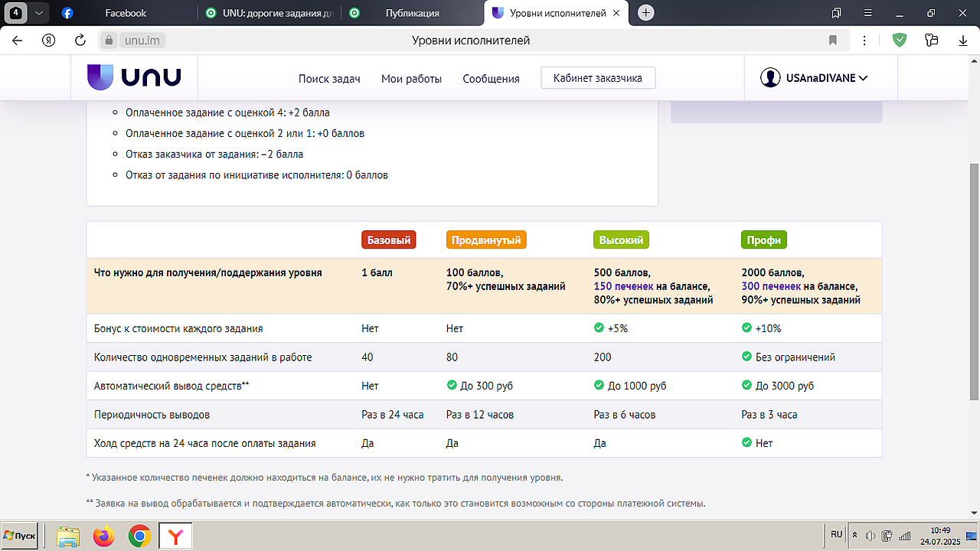
Task: Switch to the UNU: дорогие задания tab
Action: (269, 13)
